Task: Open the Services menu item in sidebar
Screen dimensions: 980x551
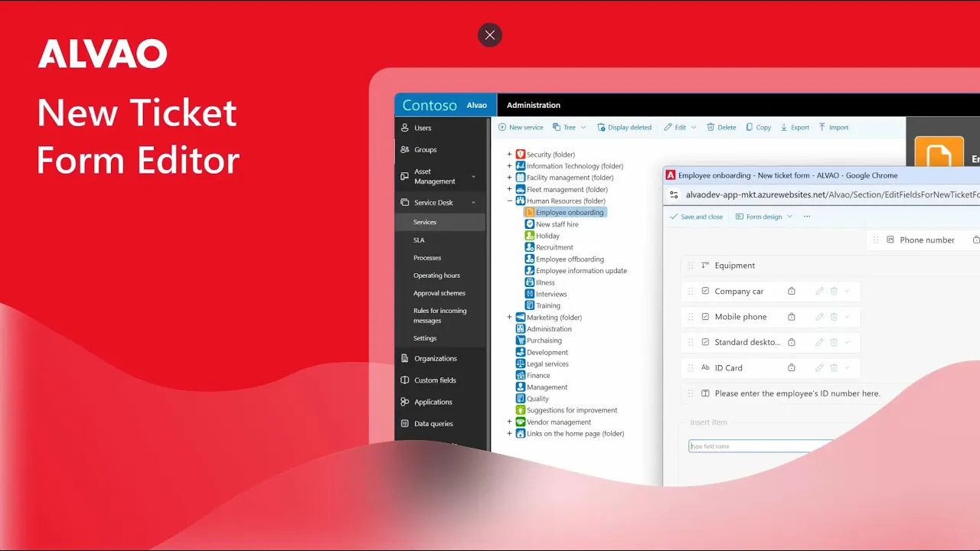Action: [x=440, y=222]
